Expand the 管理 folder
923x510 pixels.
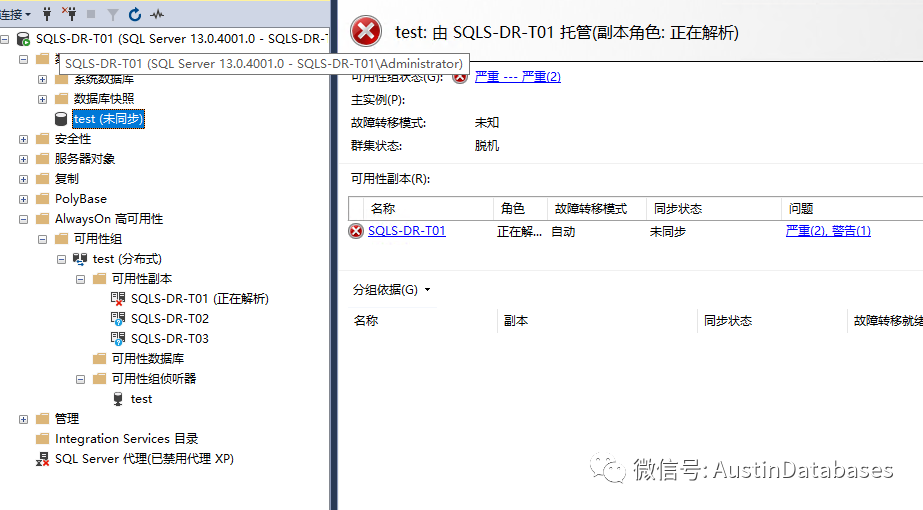tap(24, 420)
